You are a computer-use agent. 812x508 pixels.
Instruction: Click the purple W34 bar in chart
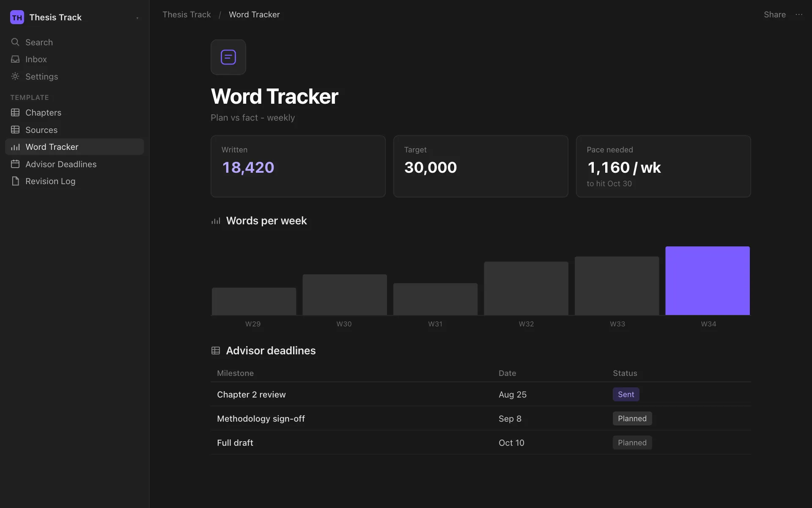(708, 281)
